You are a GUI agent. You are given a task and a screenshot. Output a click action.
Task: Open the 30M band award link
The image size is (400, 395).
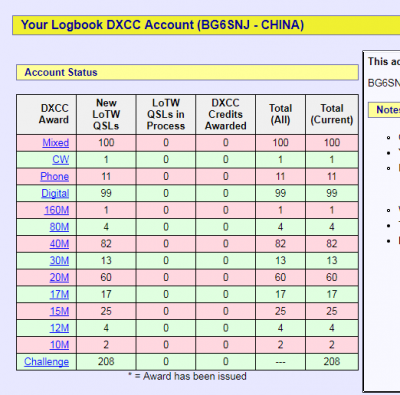(x=59, y=261)
